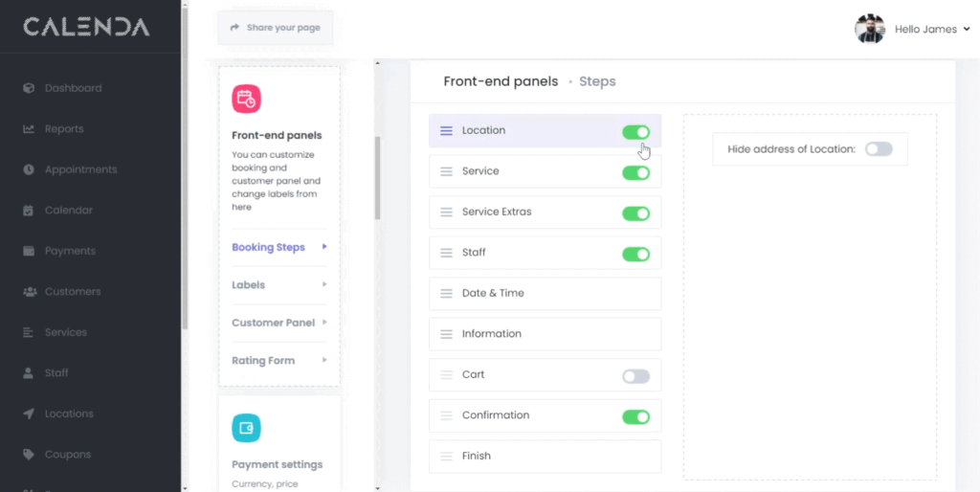Toggle off the Confirmation step
Image resolution: width=980 pixels, height=492 pixels.
(635, 417)
